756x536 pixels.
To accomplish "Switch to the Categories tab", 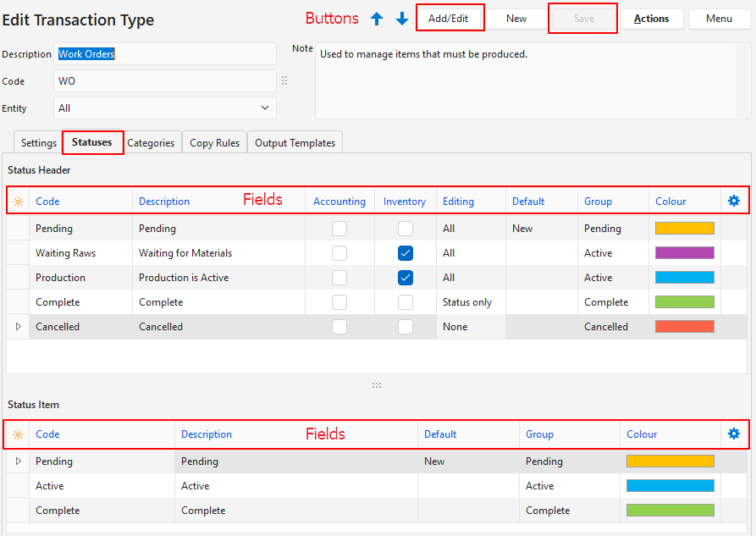I will [x=151, y=143].
